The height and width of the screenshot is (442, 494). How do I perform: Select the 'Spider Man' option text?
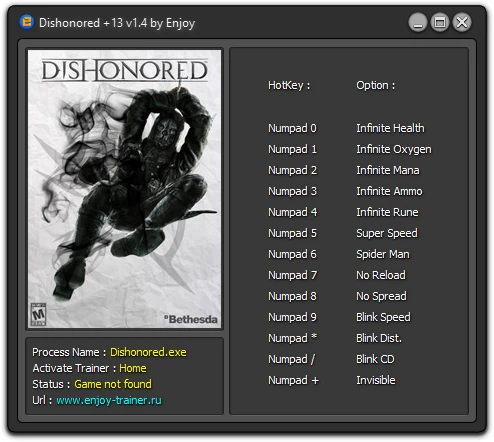click(383, 254)
